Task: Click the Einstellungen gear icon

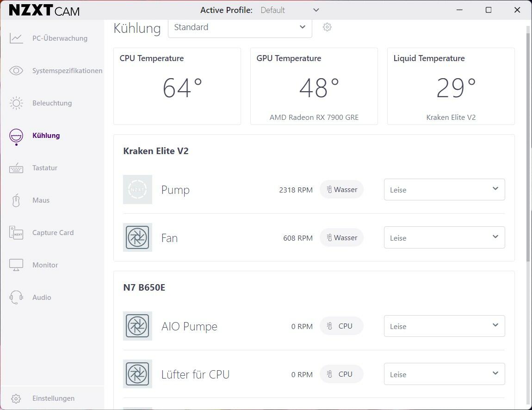Action: 16,398
